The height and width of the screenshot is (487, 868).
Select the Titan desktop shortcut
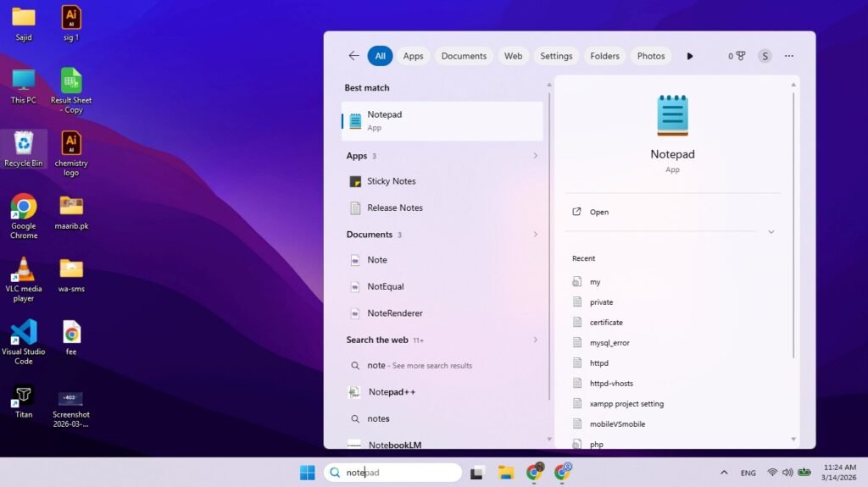(x=23, y=401)
